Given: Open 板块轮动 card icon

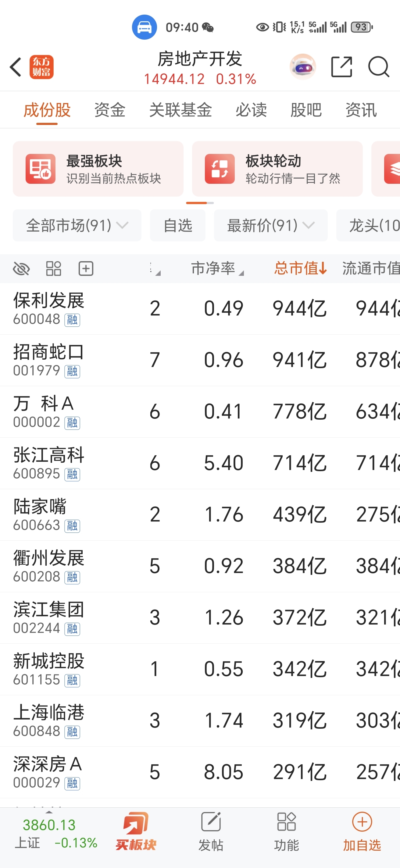Looking at the screenshot, I should [220, 169].
